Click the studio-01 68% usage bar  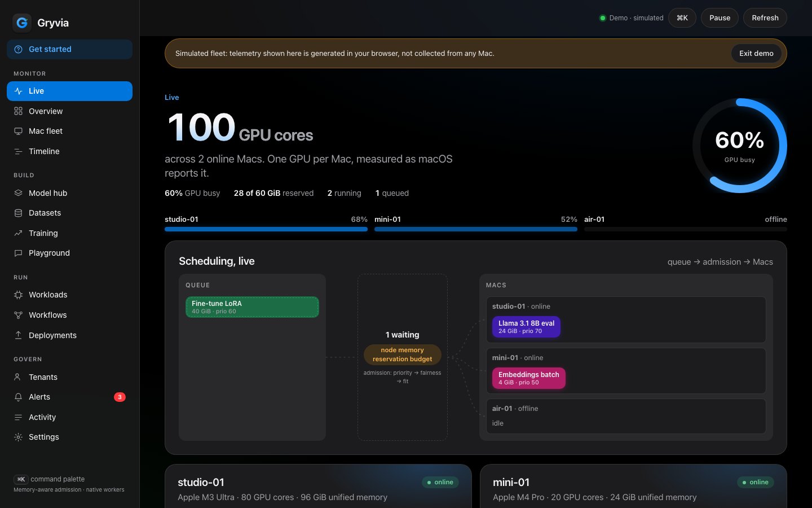pyautogui.click(x=266, y=229)
